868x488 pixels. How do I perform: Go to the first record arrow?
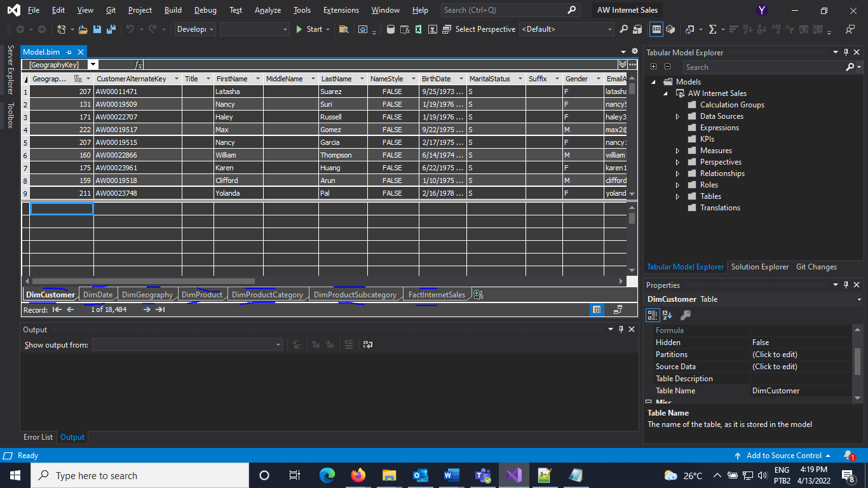pos(57,309)
